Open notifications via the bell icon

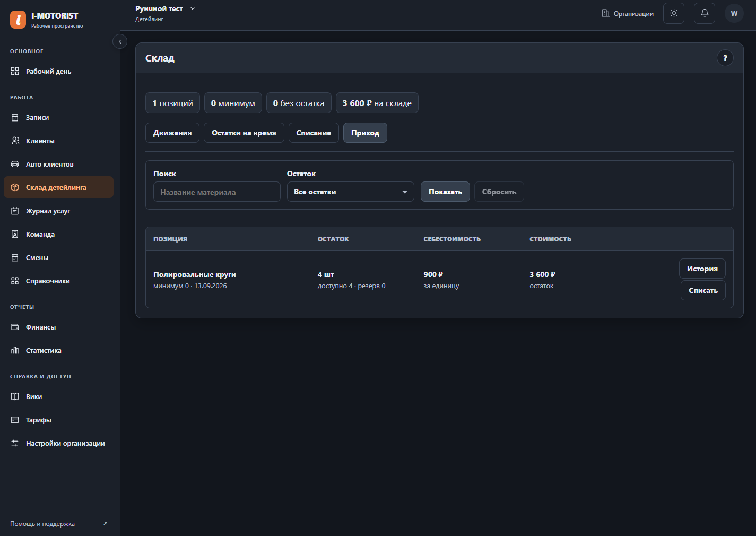(x=705, y=13)
